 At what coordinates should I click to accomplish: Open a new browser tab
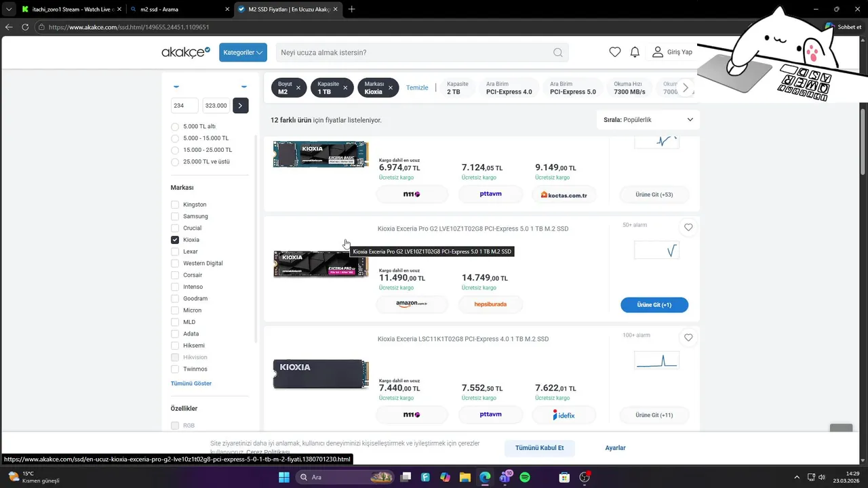351,9
